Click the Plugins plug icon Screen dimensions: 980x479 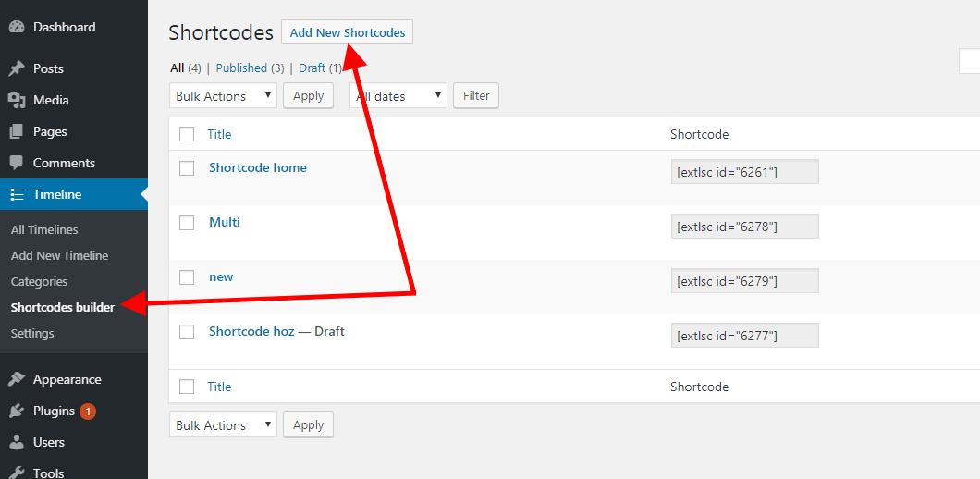(x=17, y=411)
